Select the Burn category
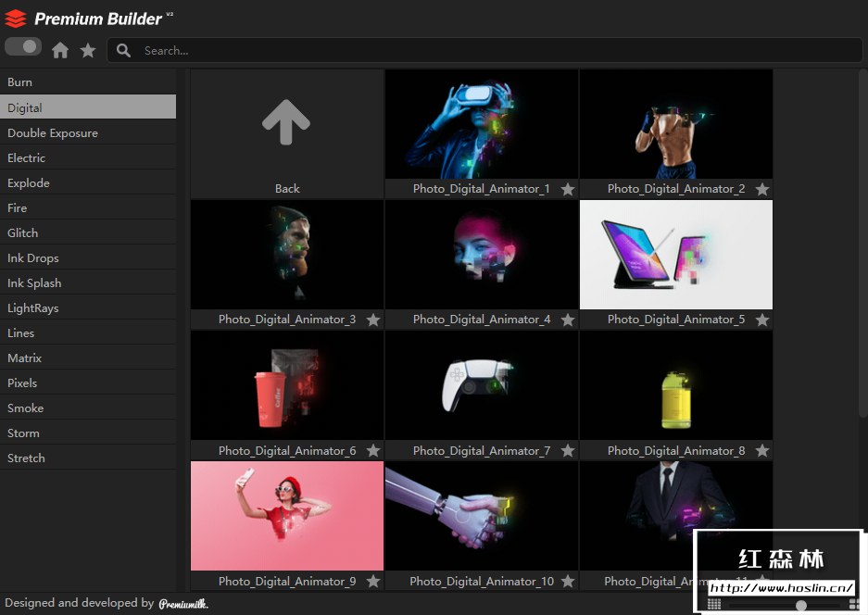The width and height of the screenshot is (868, 615). [x=88, y=82]
